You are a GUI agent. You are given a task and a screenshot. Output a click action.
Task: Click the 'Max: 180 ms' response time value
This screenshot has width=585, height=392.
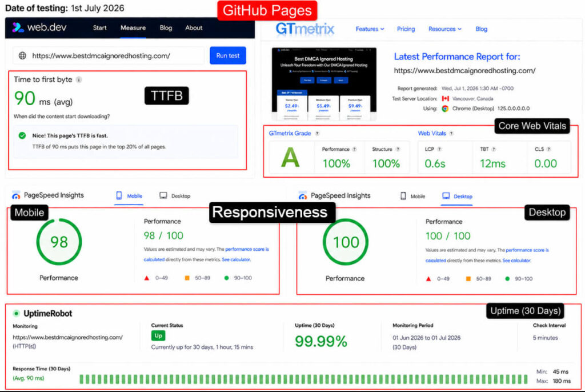pyautogui.click(x=553, y=381)
